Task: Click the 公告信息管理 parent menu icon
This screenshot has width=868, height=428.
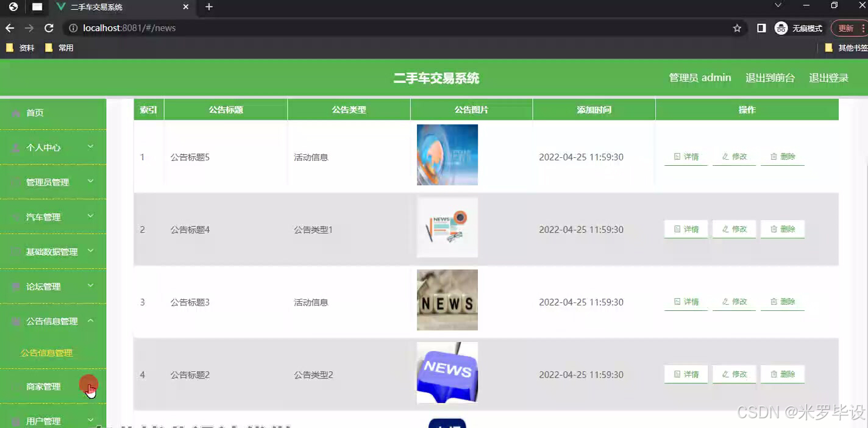Action: pyautogui.click(x=16, y=321)
